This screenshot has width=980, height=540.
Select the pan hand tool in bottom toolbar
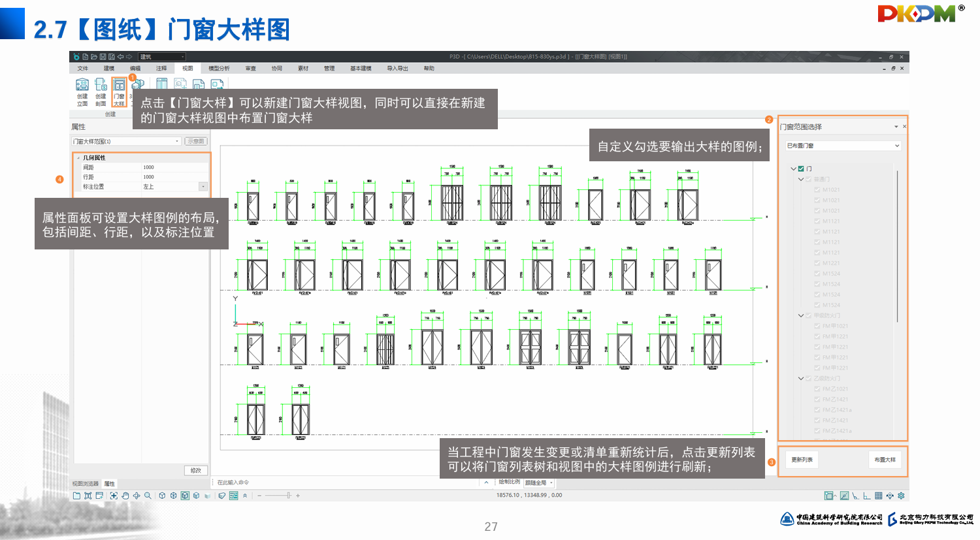point(125,496)
